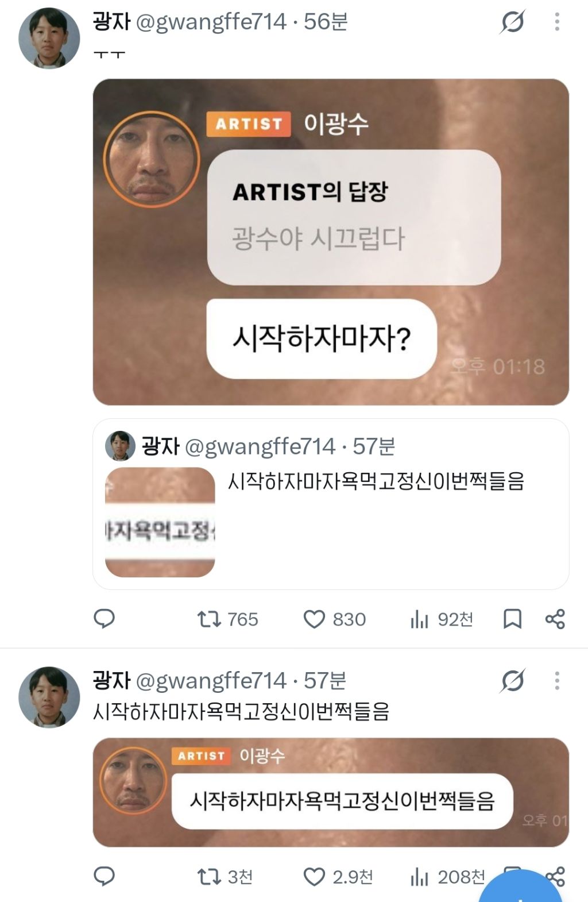The image size is (588, 902).
Task: Retweet the post with 3천 retweets
Action: pos(225,877)
